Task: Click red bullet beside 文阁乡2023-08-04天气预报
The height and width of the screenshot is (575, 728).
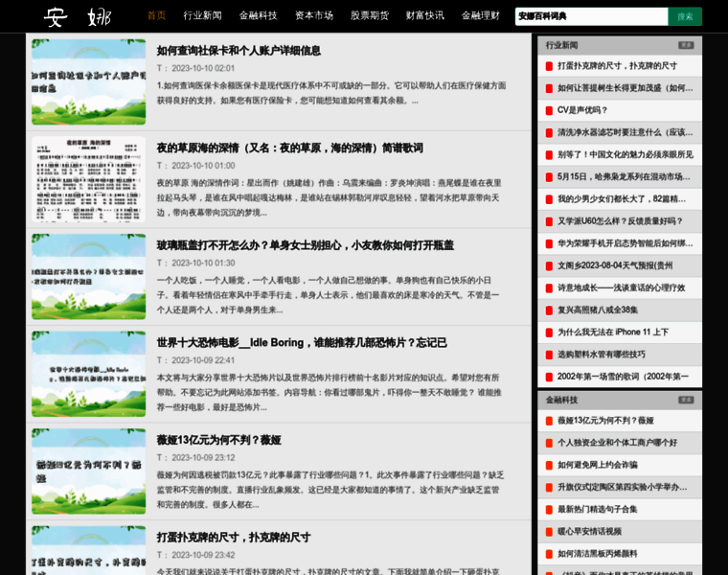Action: 549,266
